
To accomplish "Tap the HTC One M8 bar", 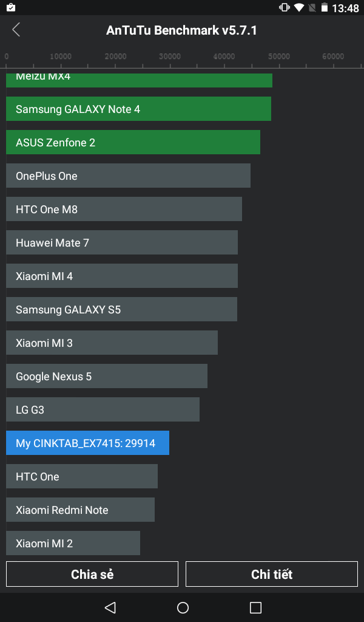I will [124, 210].
